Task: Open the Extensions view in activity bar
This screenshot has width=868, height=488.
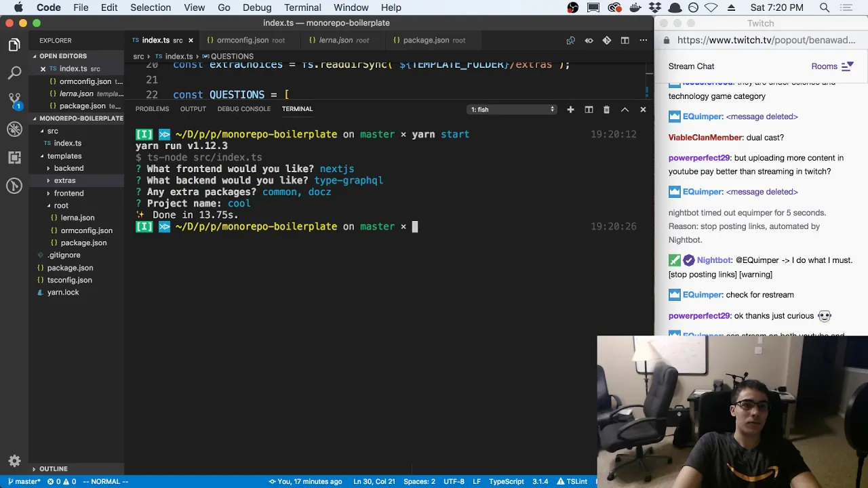Action: pos(14,157)
